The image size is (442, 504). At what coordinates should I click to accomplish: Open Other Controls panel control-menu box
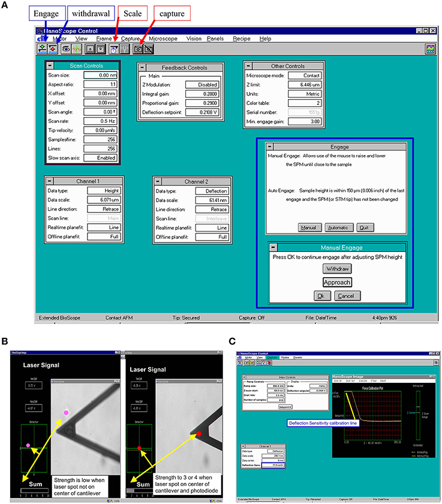(248, 66)
